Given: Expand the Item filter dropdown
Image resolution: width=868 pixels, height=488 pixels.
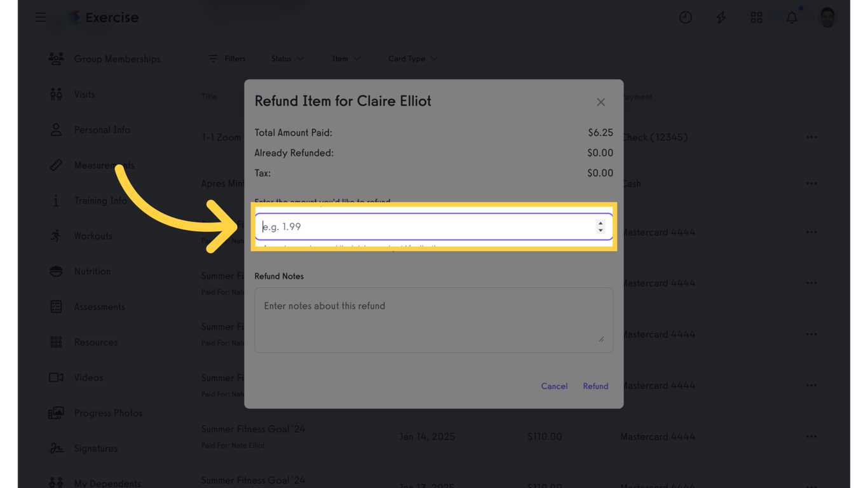Looking at the screenshot, I should (346, 58).
